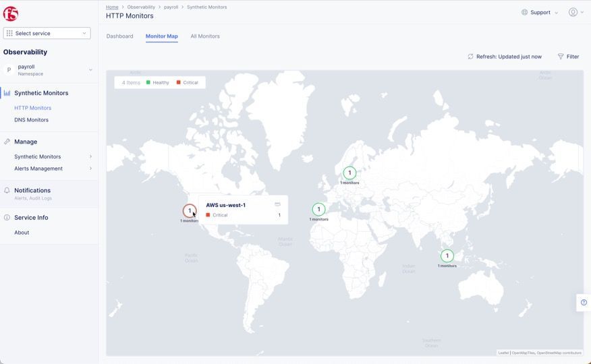The image size is (591, 364).
Task: Click the icon in the AWS us-west-1 popup
Action: point(278,204)
